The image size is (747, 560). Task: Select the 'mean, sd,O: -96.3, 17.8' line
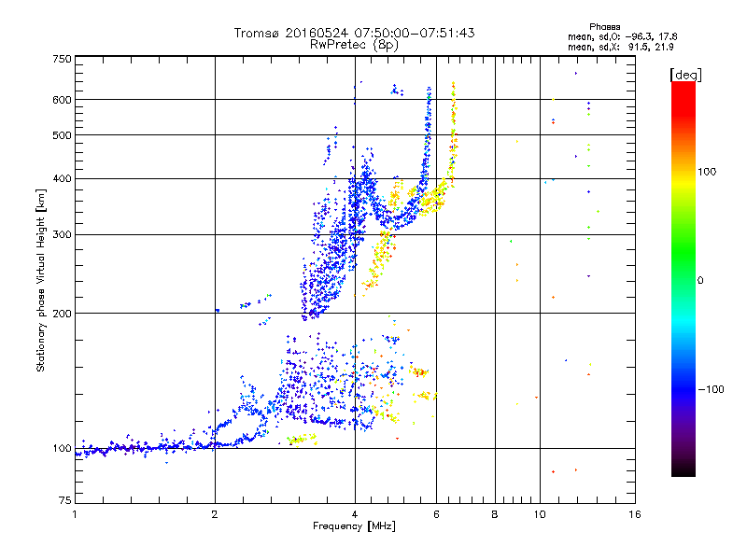click(x=622, y=36)
